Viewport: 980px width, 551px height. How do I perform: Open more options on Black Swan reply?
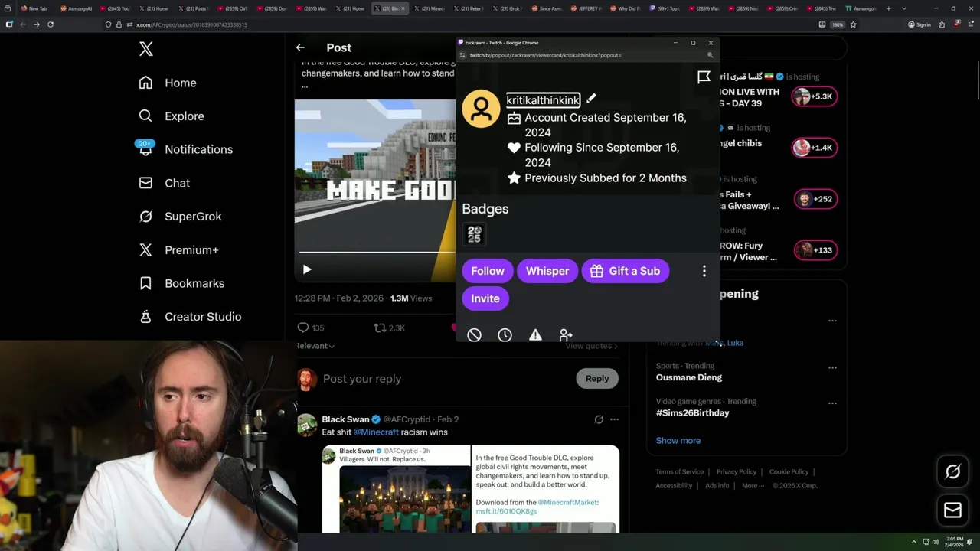click(614, 419)
